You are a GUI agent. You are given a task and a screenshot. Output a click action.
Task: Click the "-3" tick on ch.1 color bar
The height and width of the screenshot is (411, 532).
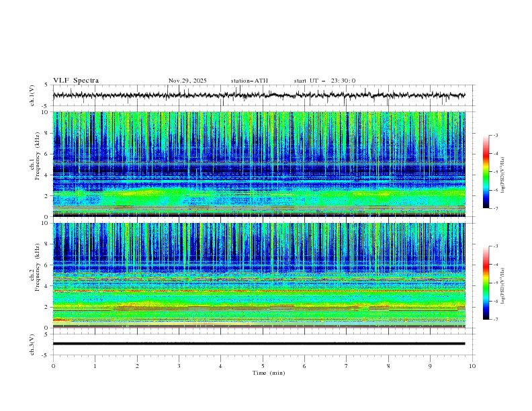[x=495, y=135]
